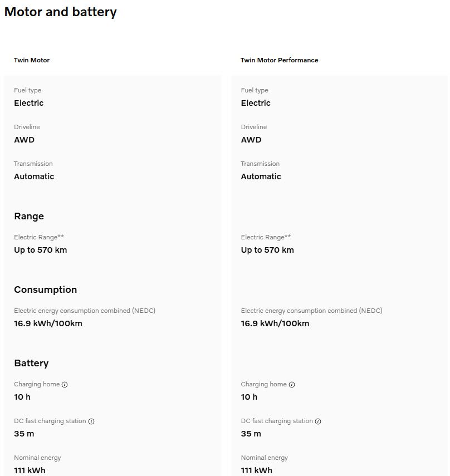The height and width of the screenshot is (476, 450).
Task: Click the Range section heading
Action: [29, 216]
